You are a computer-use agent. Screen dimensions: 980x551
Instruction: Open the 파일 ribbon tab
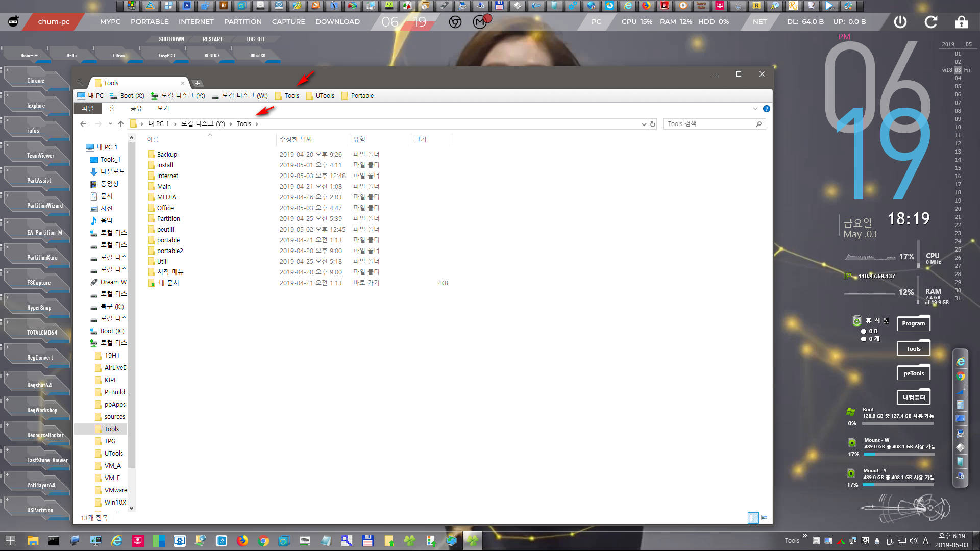coord(88,108)
